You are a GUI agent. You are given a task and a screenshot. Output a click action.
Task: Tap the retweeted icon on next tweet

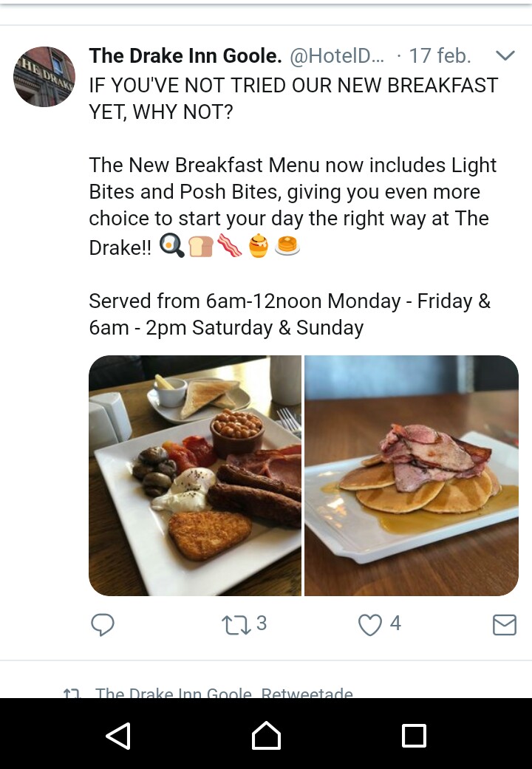71,694
